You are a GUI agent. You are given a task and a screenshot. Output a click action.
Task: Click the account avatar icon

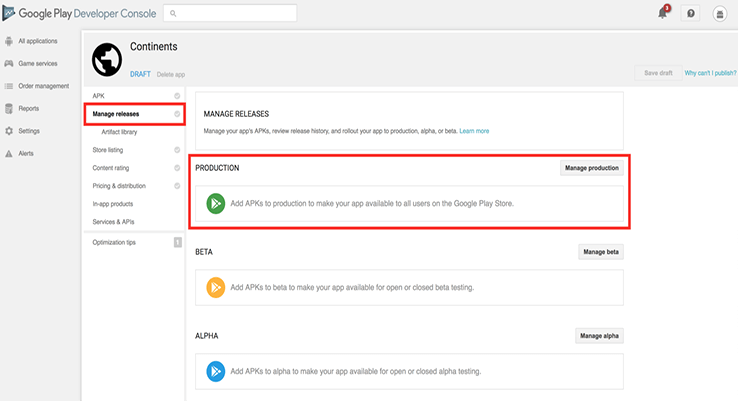[720, 13]
